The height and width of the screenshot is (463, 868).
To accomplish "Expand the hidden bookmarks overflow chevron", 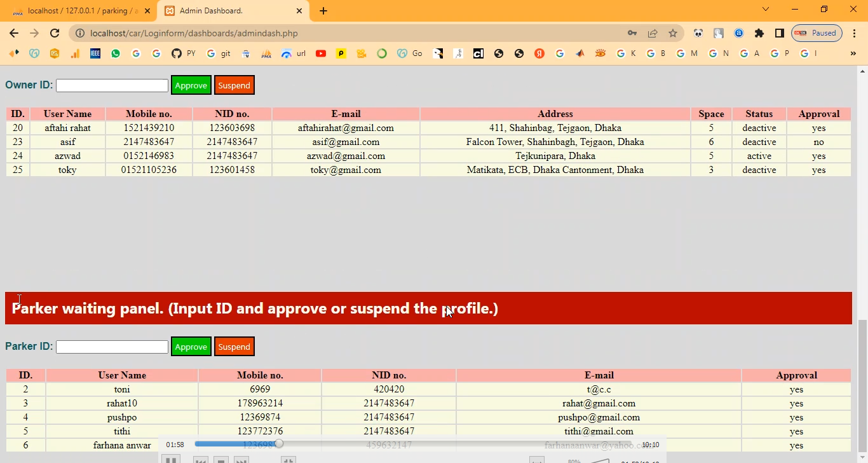I will pyautogui.click(x=853, y=53).
